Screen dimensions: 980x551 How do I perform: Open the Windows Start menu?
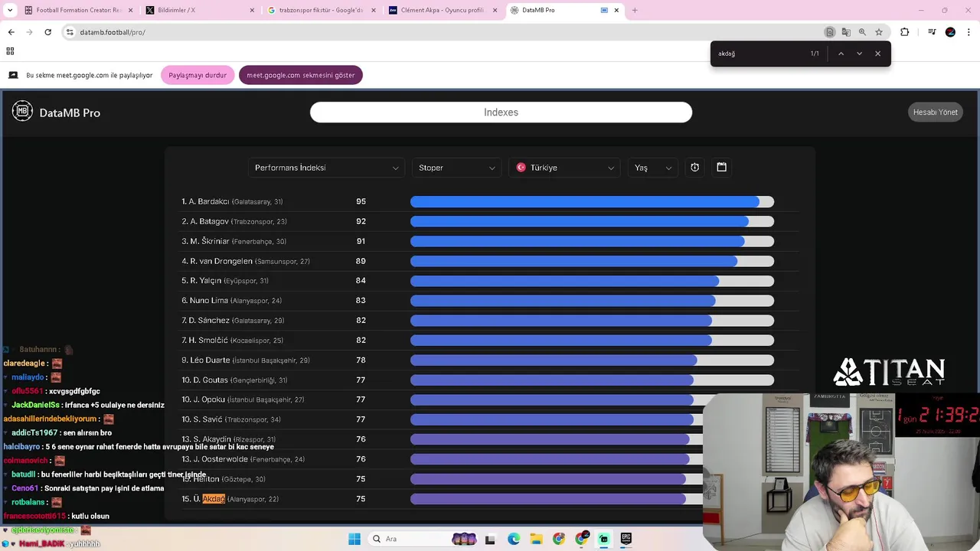tap(354, 539)
